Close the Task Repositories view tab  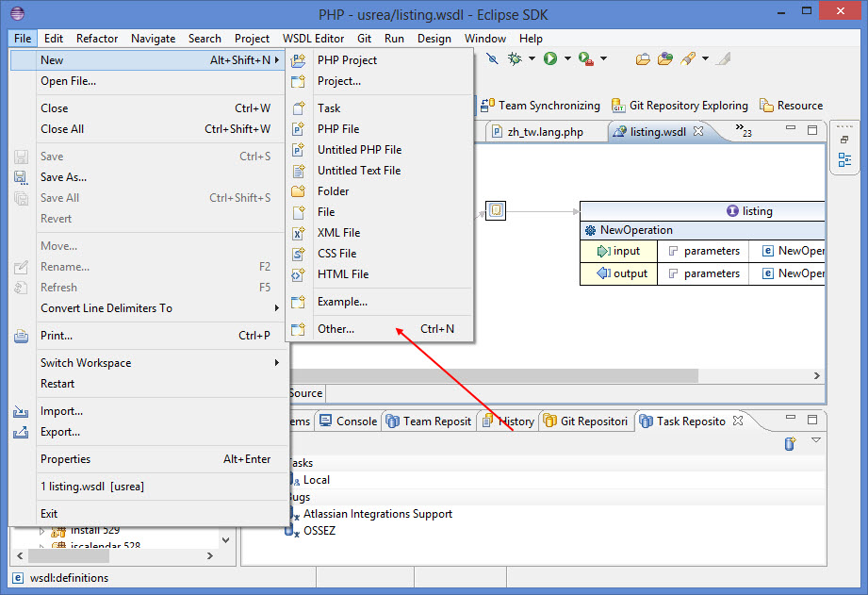pyautogui.click(x=738, y=421)
